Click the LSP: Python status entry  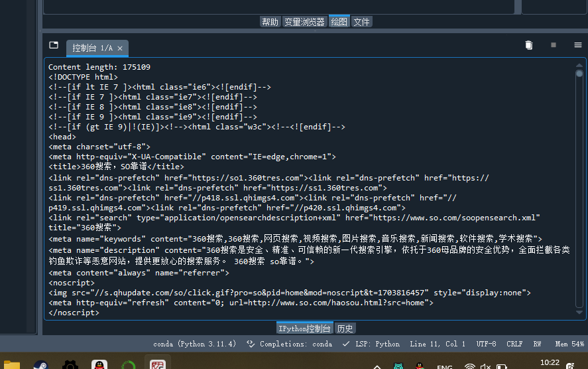coord(377,344)
